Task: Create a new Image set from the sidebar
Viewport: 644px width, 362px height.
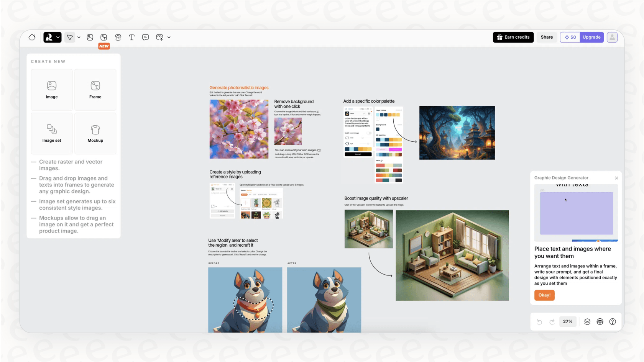Action: [x=52, y=133]
